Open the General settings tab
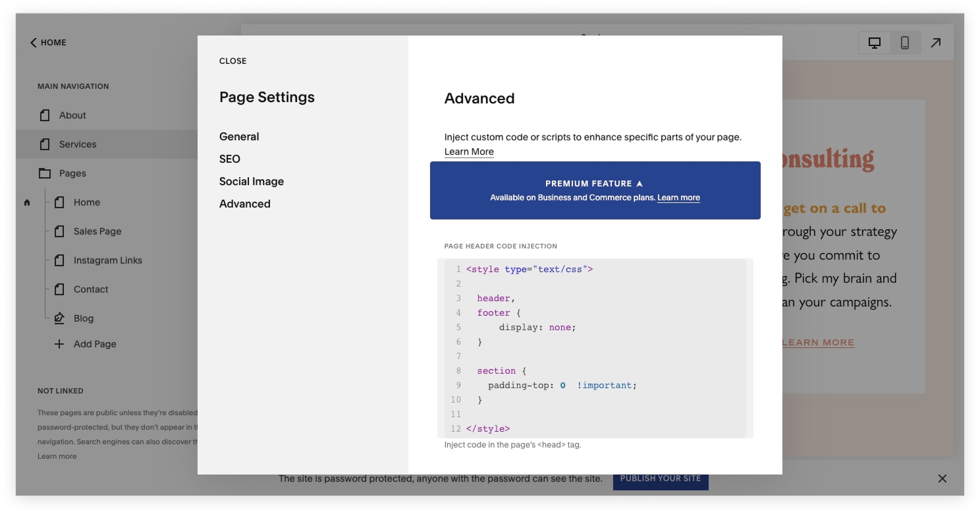Screen dimensions: 980x514 click(239, 137)
